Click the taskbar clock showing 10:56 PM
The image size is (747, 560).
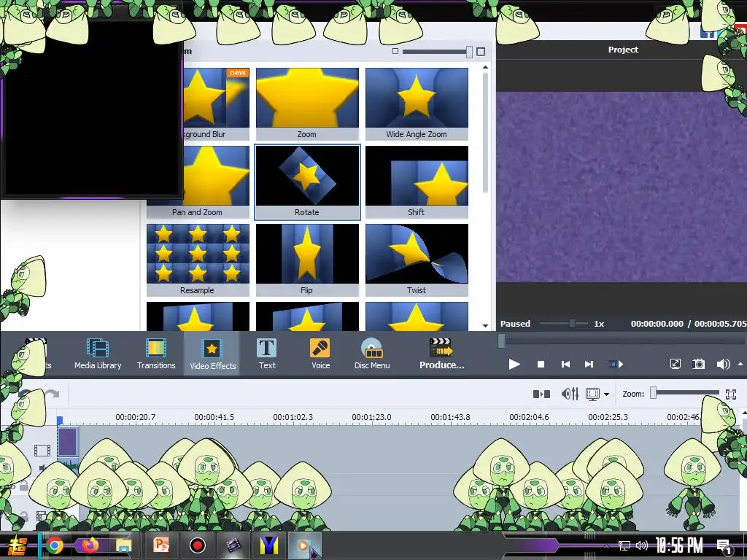[679, 545]
